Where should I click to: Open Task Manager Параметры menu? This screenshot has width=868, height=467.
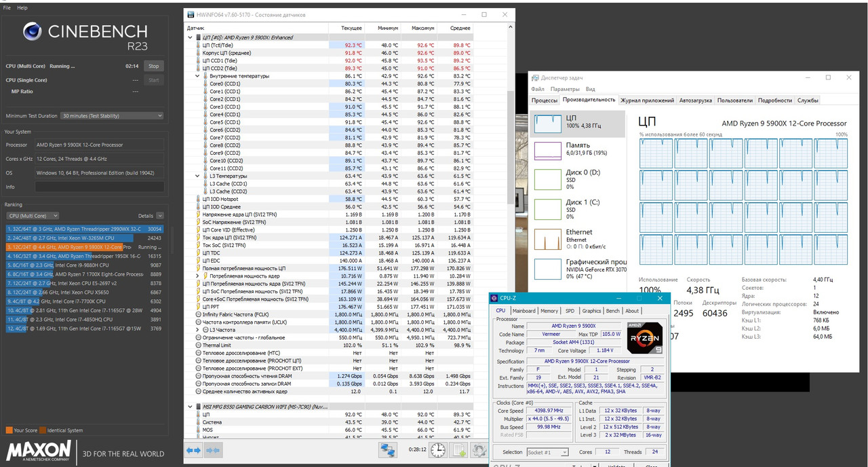(x=565, y=89)
